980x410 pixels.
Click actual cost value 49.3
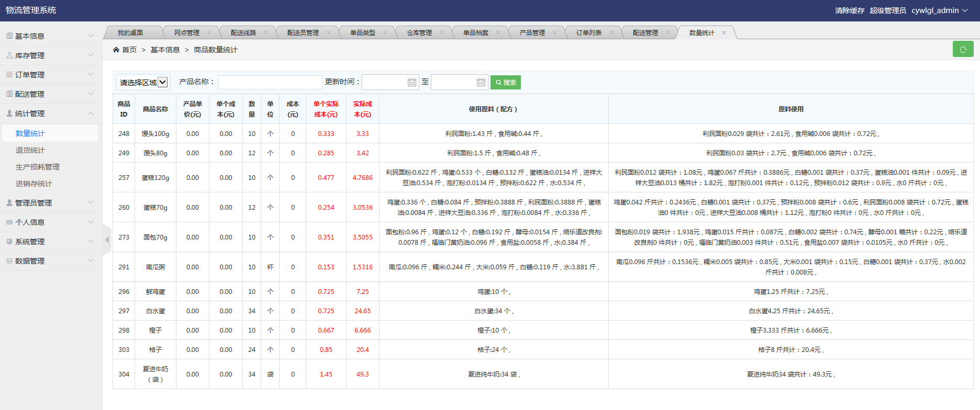pyautogui.click(x=363, y=374)
